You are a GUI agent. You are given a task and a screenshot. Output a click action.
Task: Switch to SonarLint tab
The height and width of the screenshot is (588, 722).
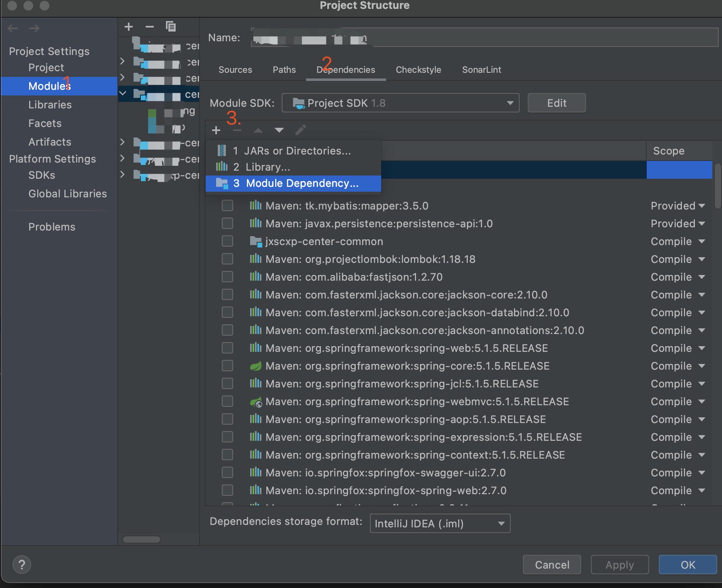(482, 70)
